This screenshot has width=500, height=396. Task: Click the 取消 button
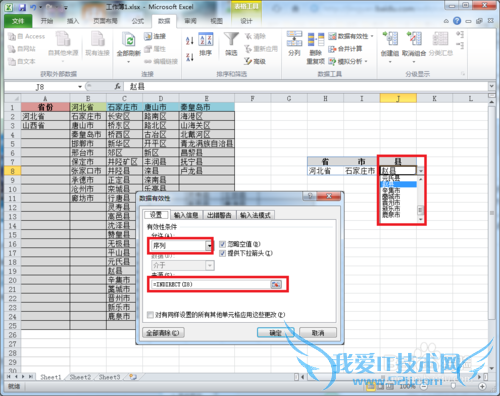point(318,333)
